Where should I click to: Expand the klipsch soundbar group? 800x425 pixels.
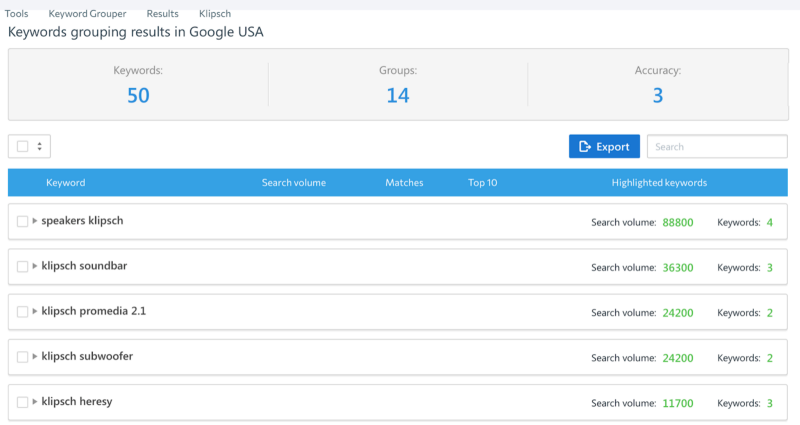[x=35, y=266]
